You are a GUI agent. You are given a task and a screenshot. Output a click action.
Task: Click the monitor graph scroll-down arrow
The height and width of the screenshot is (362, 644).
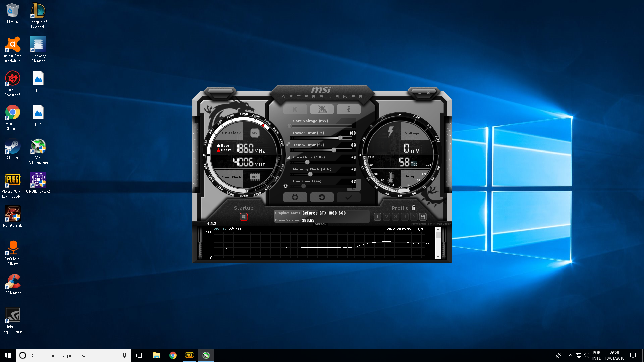(x=438, y=257)
